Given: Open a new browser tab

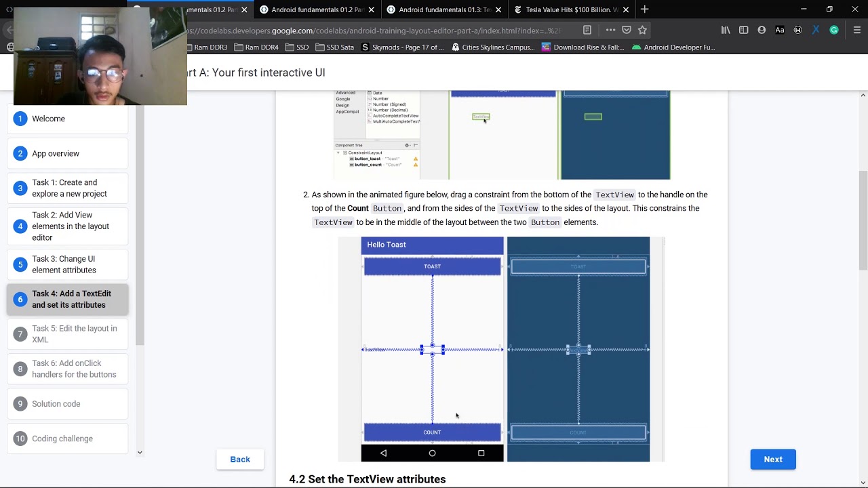Looking at the screenshot, I should tap(644, 9).
